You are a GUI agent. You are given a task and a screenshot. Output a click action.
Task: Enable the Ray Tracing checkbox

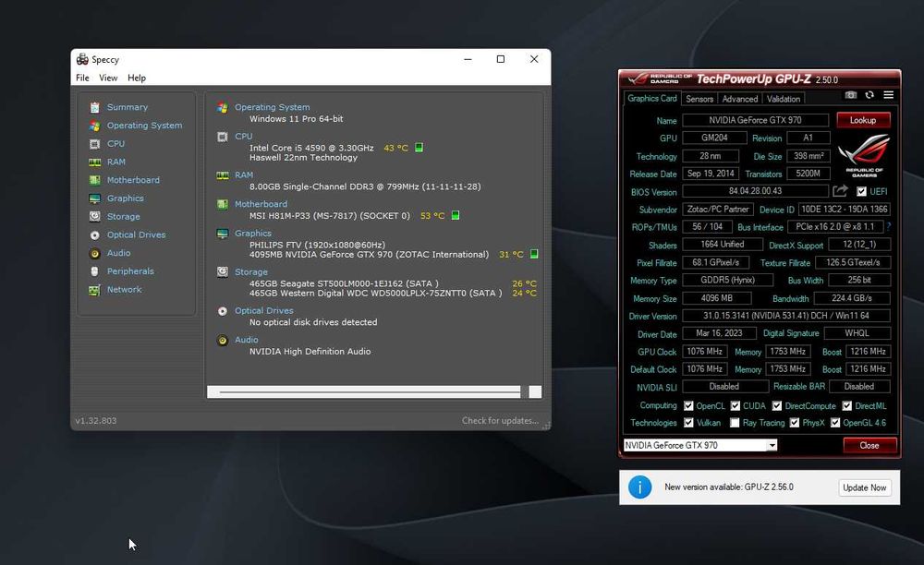735,423
